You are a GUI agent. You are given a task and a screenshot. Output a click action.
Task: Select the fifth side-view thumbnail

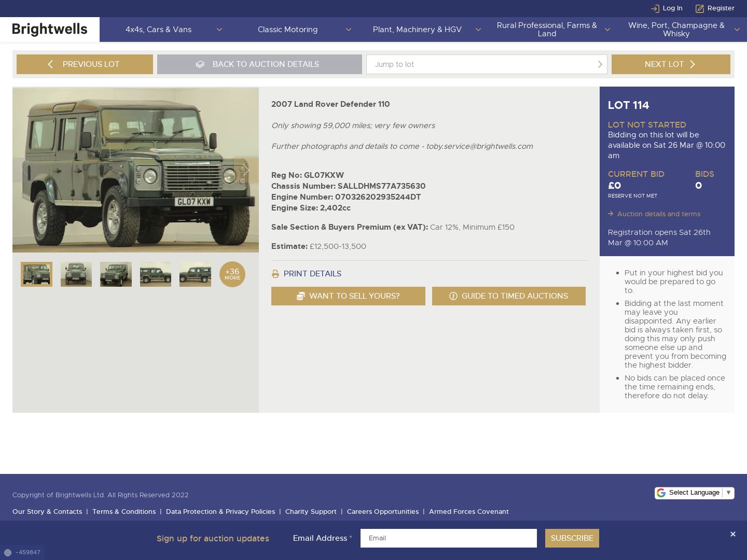195,274
